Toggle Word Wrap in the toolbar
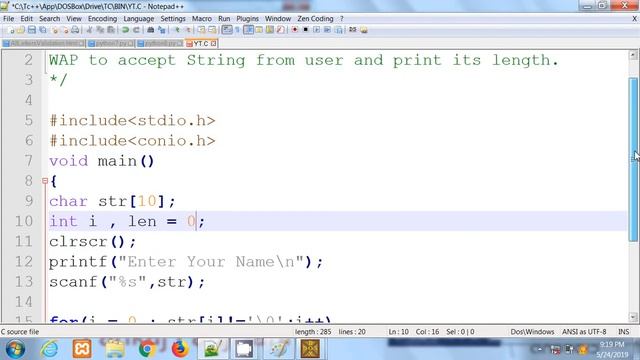Viewport: 640px width, 360px height. [x=227, y=30]
